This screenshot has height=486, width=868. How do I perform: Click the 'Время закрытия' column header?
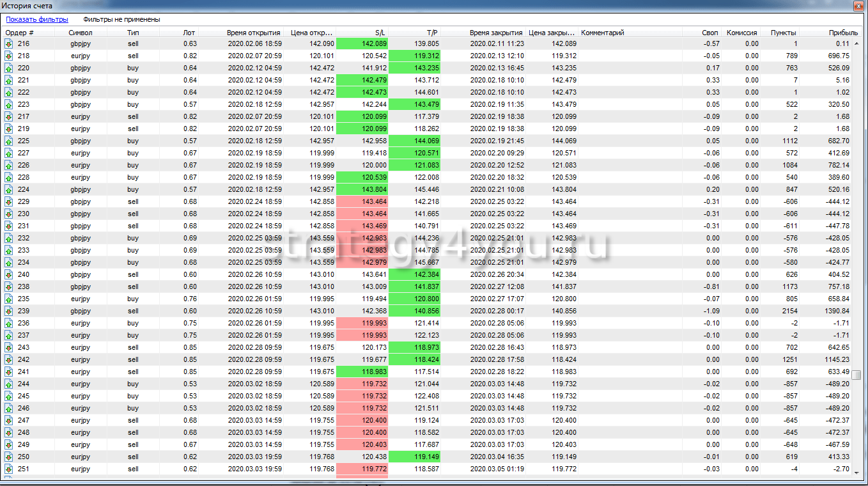pos(496,32)
